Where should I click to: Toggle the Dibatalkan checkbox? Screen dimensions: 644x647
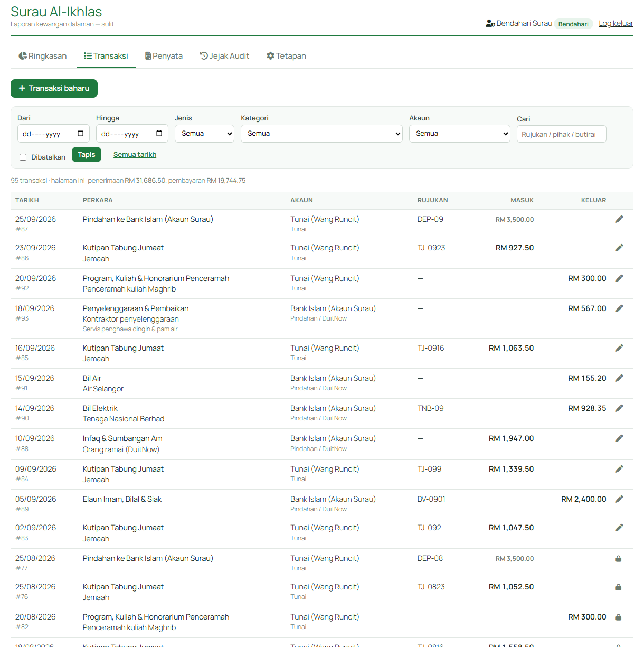[x=23, y=157]
